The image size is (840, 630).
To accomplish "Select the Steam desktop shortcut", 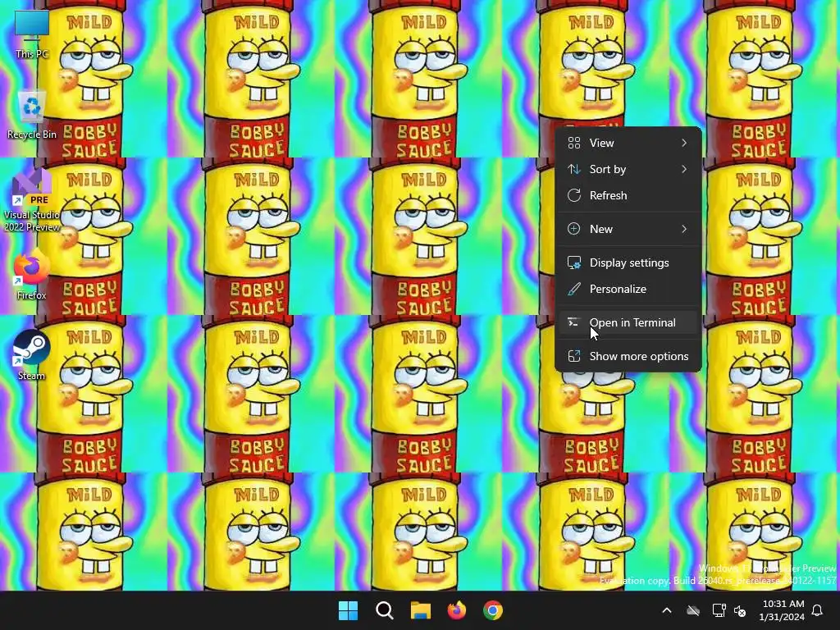I will pos(32,355).
